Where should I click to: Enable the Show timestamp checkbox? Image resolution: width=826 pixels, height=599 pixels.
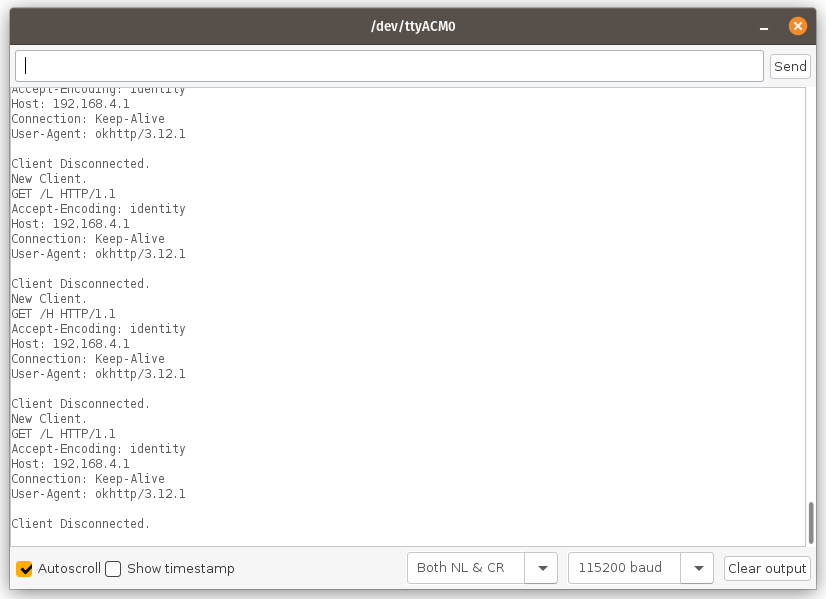pos(113,569)
